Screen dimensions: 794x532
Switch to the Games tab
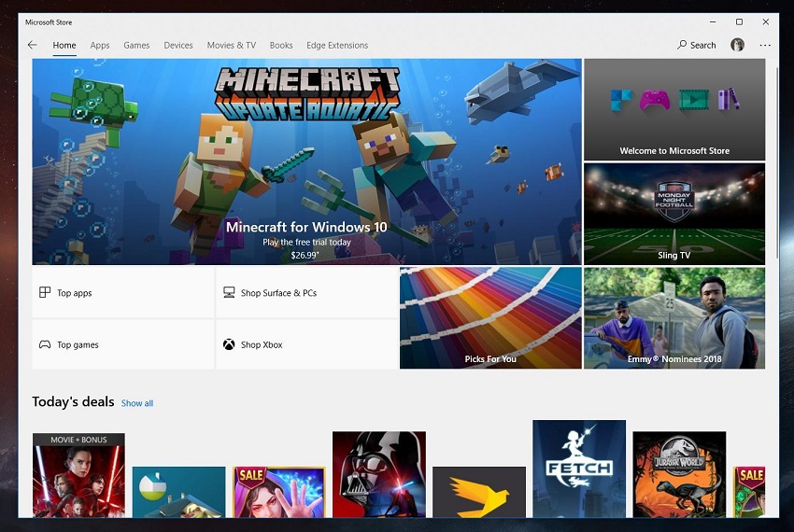pos(136,45)
